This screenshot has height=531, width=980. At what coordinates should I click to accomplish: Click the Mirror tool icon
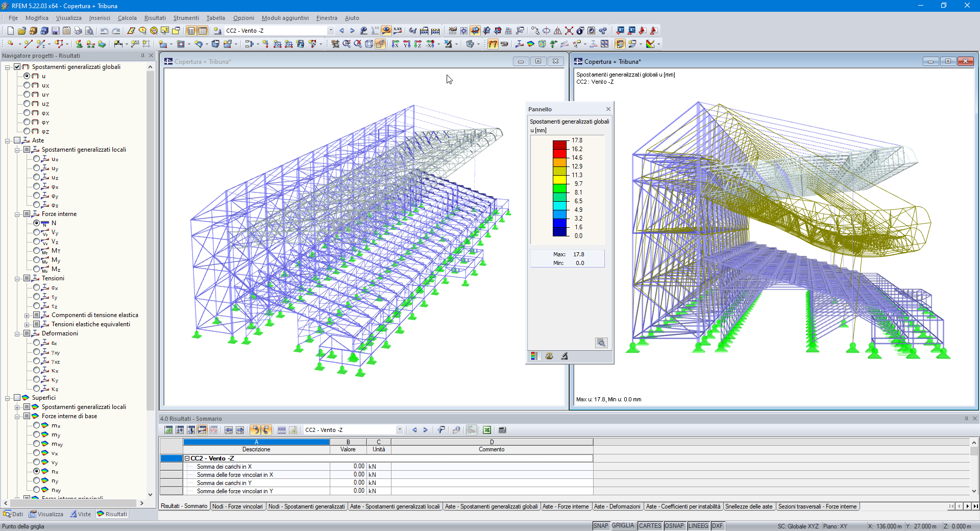click(558, 31)
